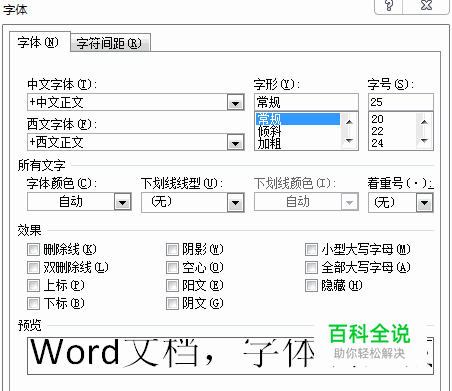452x391 pixels.
Task: Select 倾斜 in the font style list
Action: pos(298,131)
